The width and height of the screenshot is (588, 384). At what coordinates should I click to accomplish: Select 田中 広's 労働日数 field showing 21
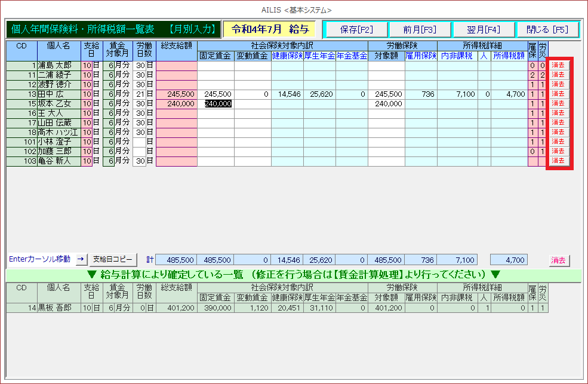pos(139,94)
